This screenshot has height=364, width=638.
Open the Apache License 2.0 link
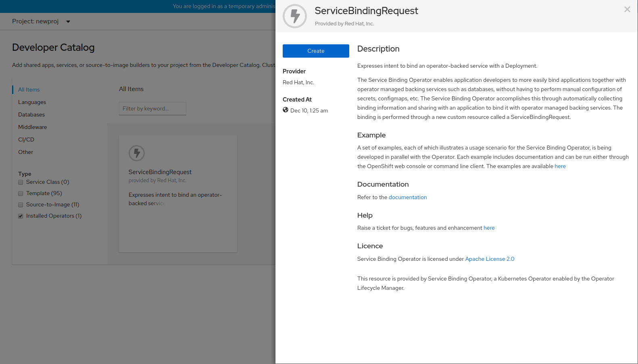click(x=490, y=259)
